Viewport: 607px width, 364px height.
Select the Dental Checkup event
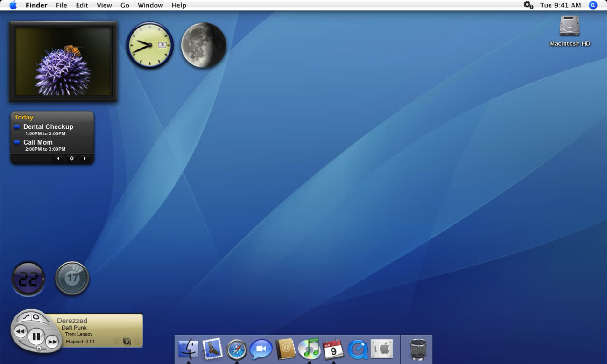point(48,127)
